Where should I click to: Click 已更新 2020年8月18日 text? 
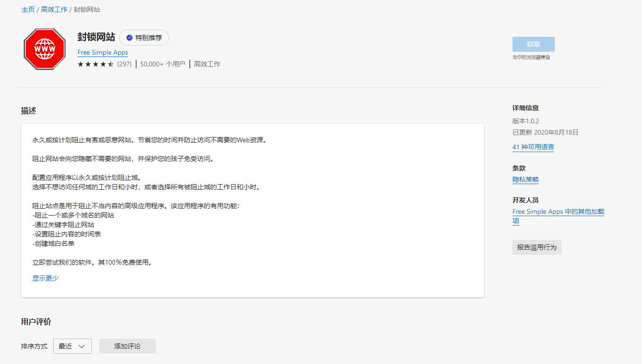[x=545, y=132]
